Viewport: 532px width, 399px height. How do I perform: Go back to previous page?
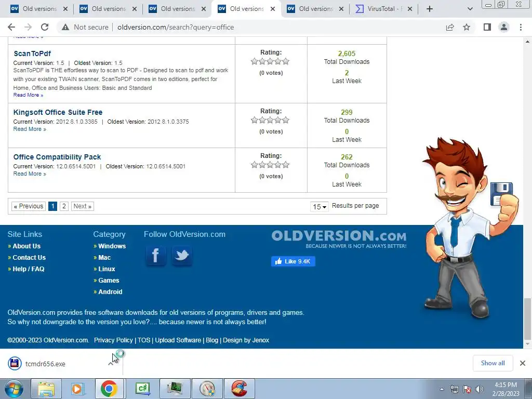[11, 27]
